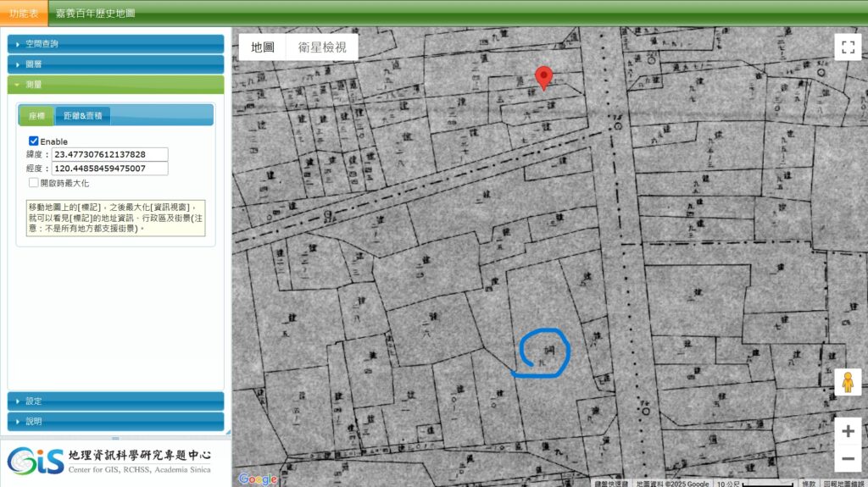Viewport: 868px width, 487px height.
Task: Collapse the 測量 measurement panel
Action: (115, 85)
